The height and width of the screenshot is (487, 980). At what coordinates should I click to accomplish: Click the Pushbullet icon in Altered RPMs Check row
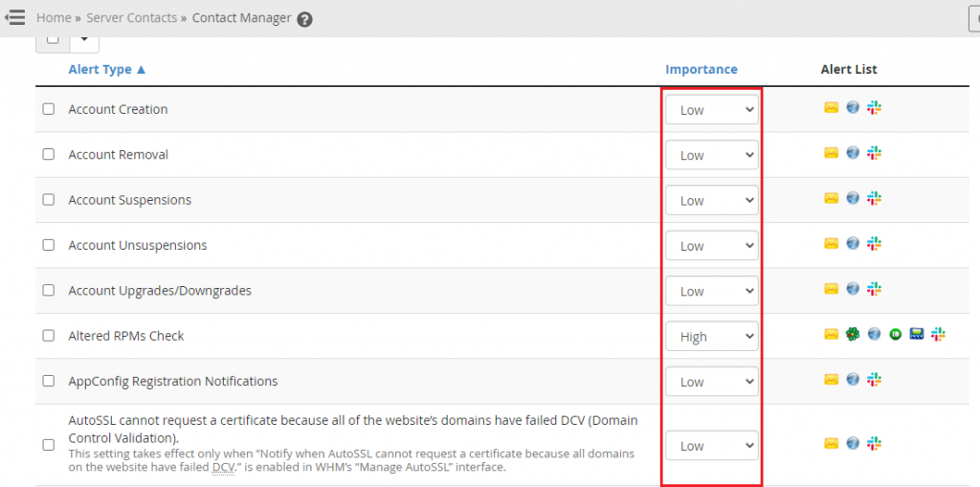(895, 335)
